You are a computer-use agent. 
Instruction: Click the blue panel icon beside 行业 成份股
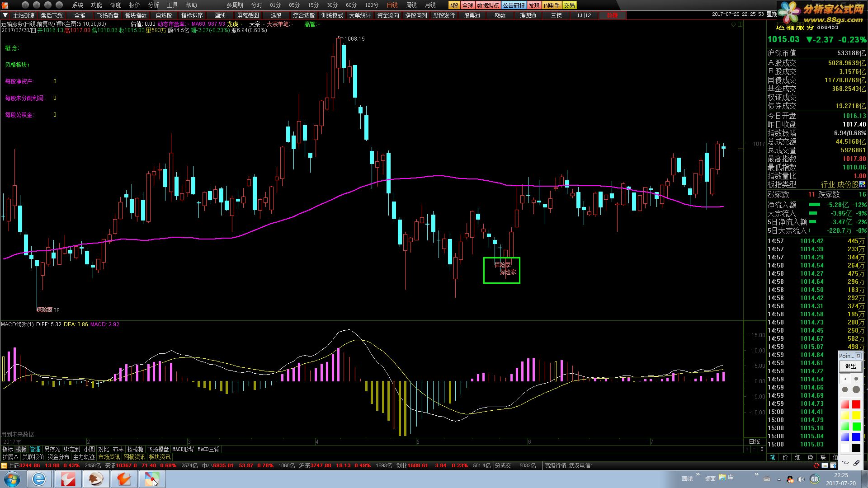pos(863,184)
